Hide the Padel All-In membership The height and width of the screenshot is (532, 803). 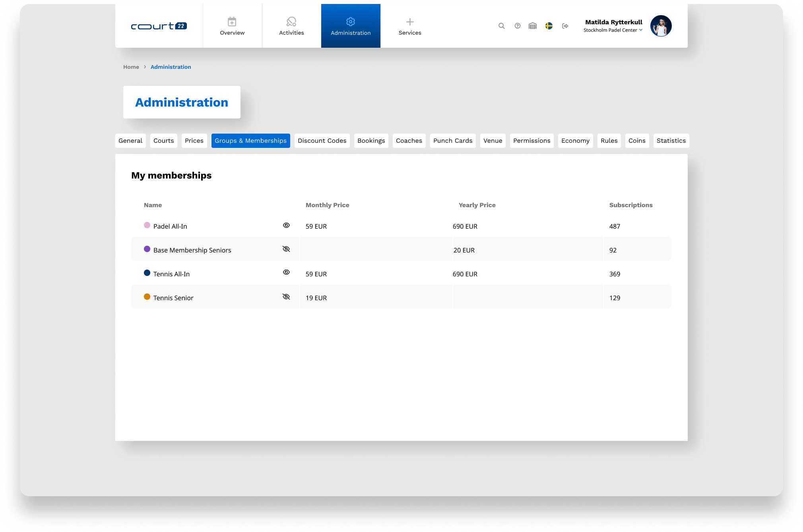tap(286, 225)
